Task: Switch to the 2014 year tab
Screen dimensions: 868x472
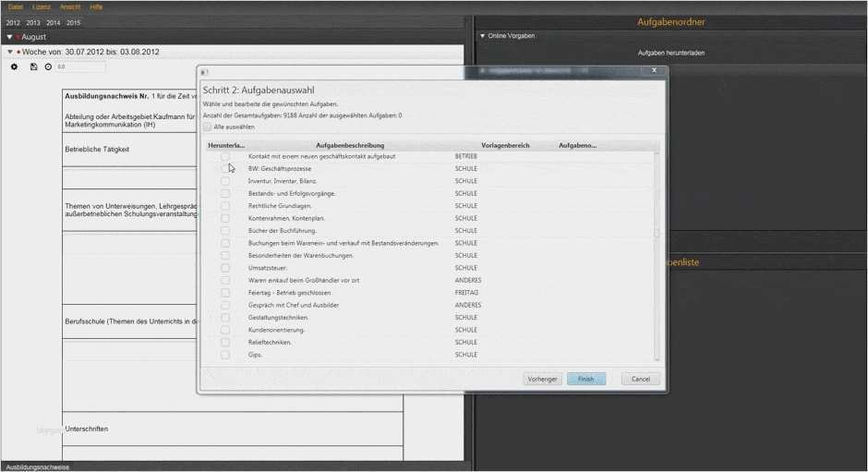Action: coord(54,23)
